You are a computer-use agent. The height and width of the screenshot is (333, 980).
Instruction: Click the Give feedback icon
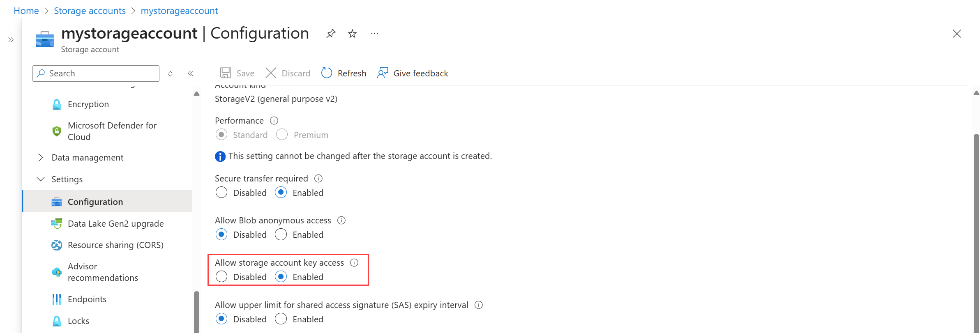[383, 73]
